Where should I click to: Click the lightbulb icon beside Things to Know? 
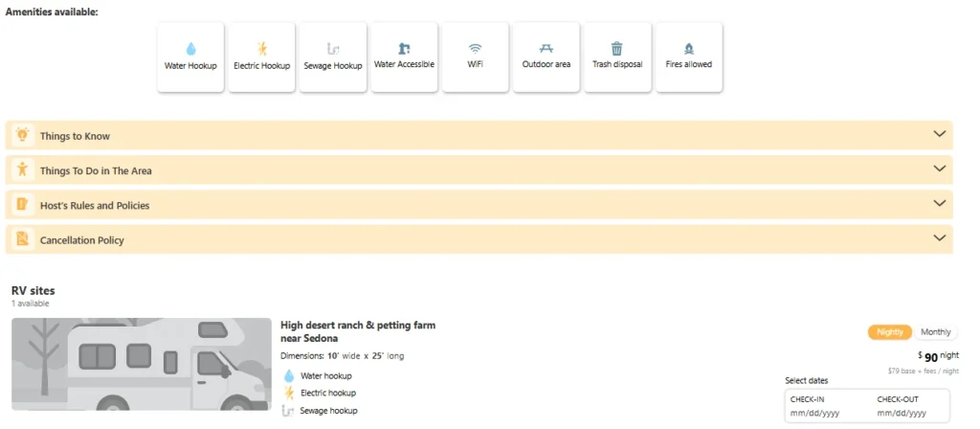(23, 135)
